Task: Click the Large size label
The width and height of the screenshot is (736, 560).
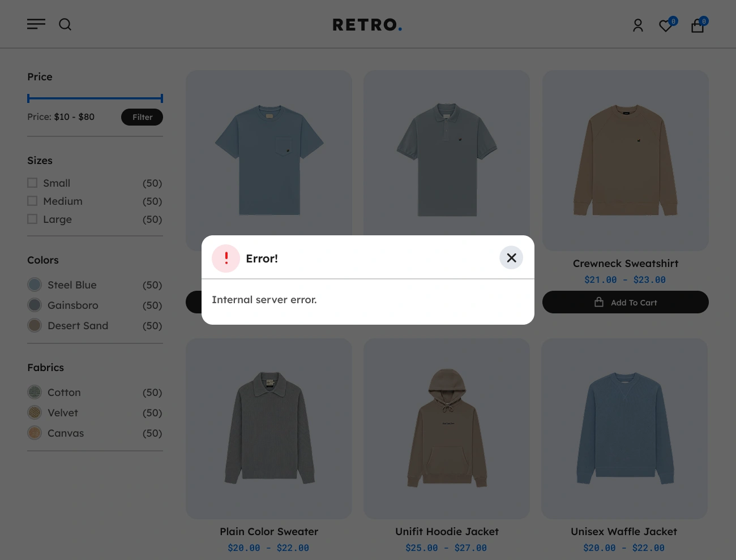Action: coord(57,219)
